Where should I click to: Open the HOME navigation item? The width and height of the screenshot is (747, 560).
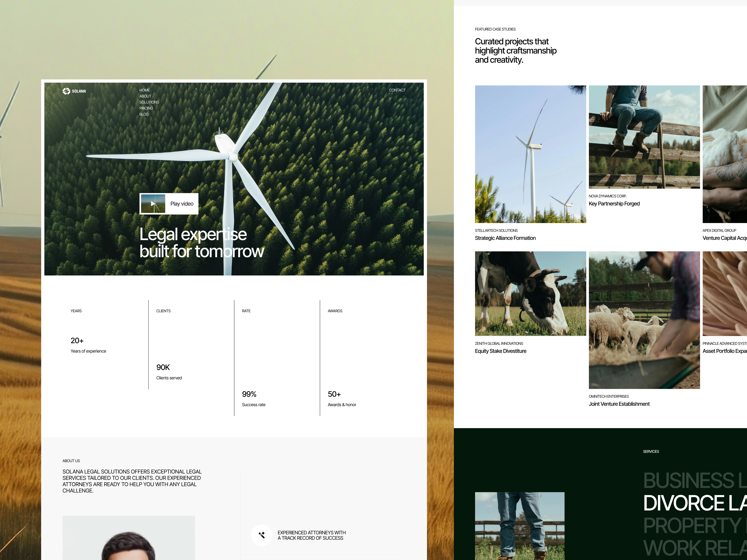(144, 90)
